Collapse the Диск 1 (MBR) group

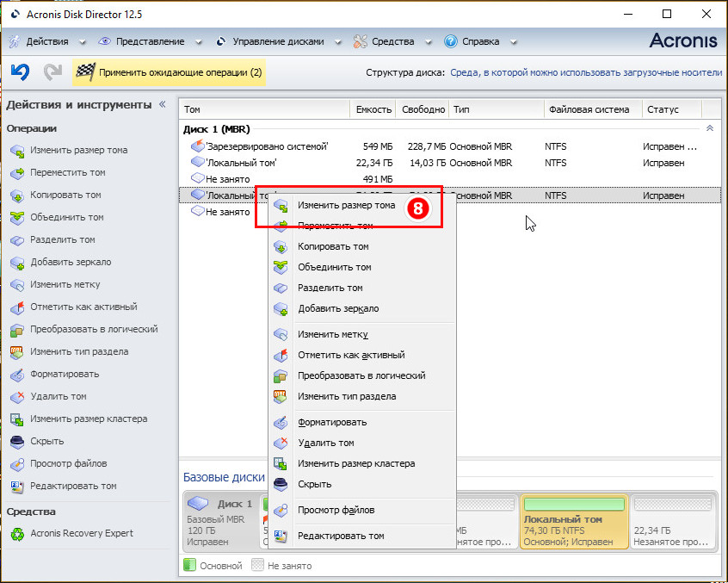click(710, 128)
